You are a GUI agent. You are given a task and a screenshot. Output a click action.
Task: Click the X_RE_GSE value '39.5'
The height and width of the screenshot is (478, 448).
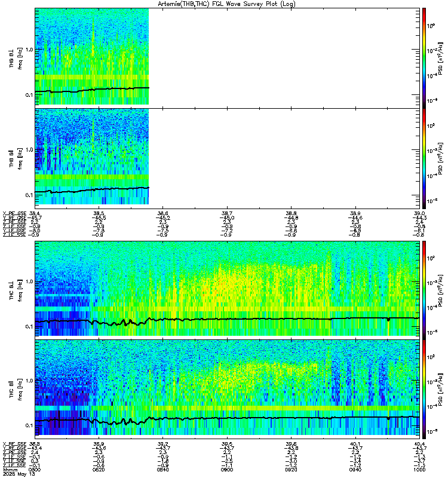click(x=227, y=444)
